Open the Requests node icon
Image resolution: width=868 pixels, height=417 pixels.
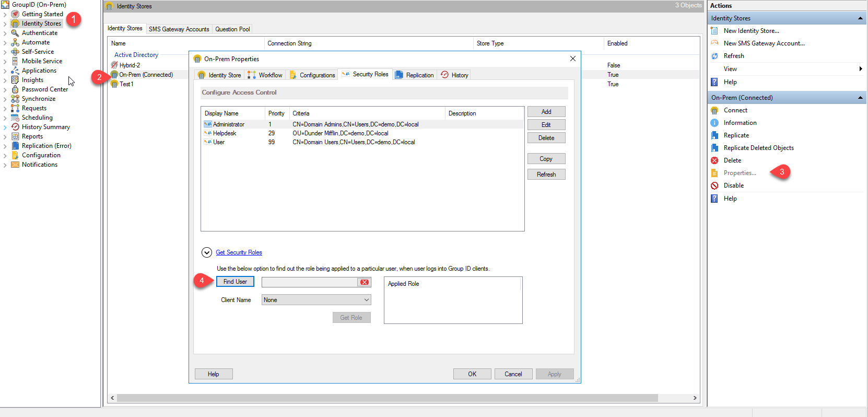(x=15, y=108)
